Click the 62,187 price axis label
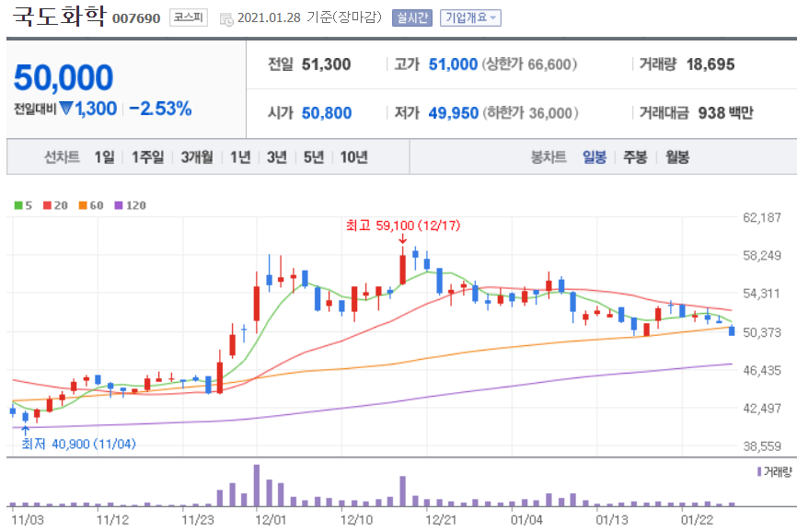797x532 pixels. [x=762, y=217]
